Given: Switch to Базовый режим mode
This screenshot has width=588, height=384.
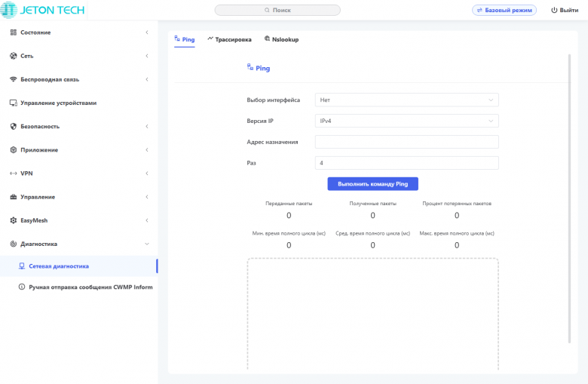Looking at the screenshot, I should click(x=504, y=11).
